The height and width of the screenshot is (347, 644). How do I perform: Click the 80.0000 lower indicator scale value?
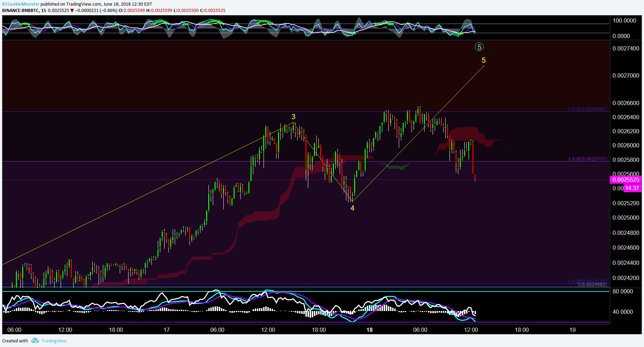pos(623,291)
